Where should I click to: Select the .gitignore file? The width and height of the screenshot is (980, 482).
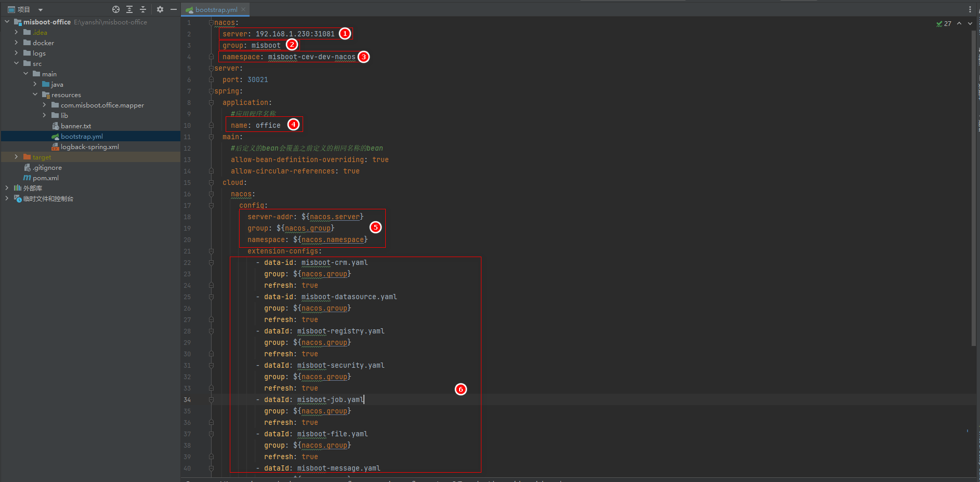click(47, 167)
